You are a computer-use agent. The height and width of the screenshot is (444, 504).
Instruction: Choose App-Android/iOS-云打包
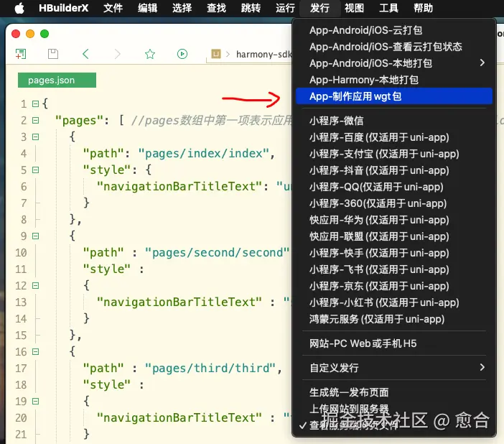(394, 30)
